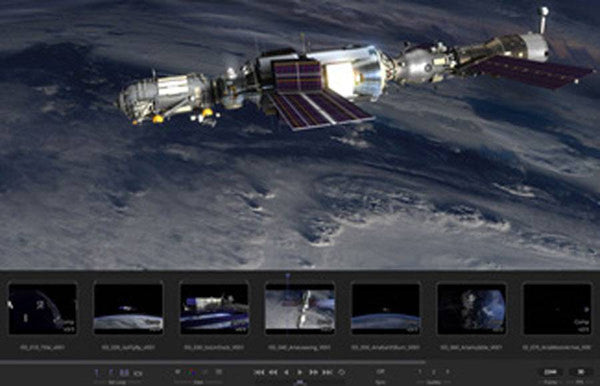The height and width of the screenshot is (386, 600).
Task: Open the thumbnail showing the solar-panel close-up
Action: (x=300, y=309)
